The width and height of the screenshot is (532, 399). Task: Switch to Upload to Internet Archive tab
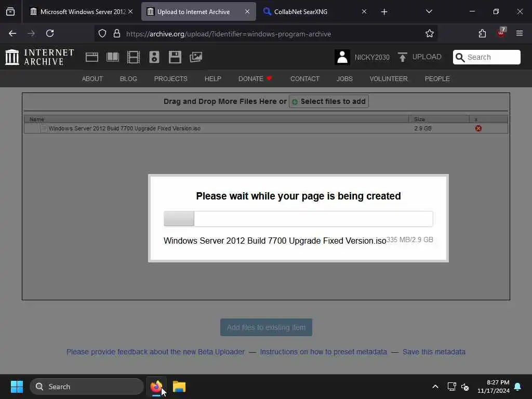coord(198,12)
